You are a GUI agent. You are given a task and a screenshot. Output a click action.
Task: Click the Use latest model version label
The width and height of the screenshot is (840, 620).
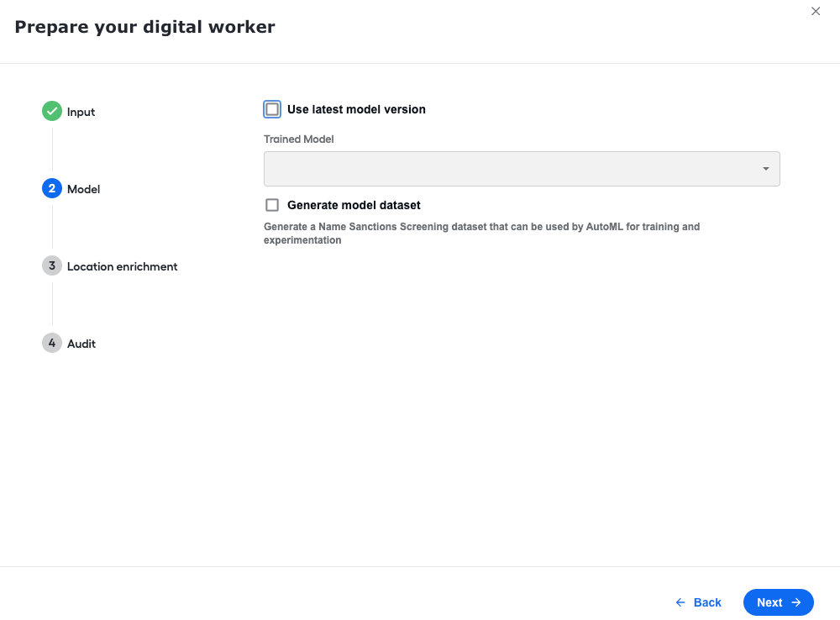pyautogui.click(x=356, y=109)
